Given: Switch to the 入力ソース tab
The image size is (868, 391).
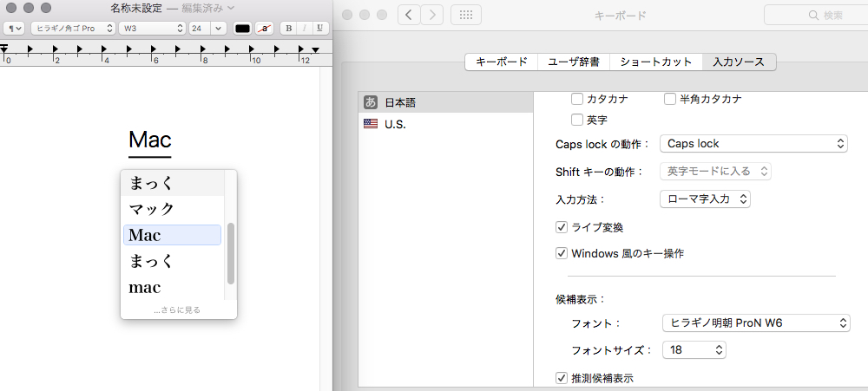Looking at the screenshot, I should pos(739,62).
